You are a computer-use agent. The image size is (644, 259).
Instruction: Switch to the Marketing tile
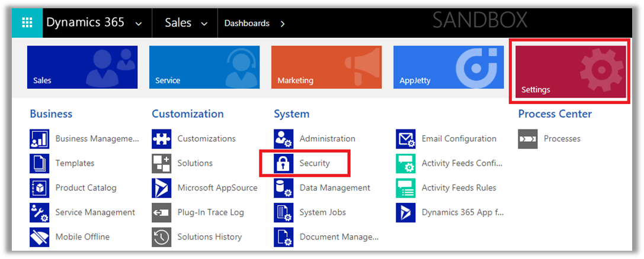pos(326,67)
